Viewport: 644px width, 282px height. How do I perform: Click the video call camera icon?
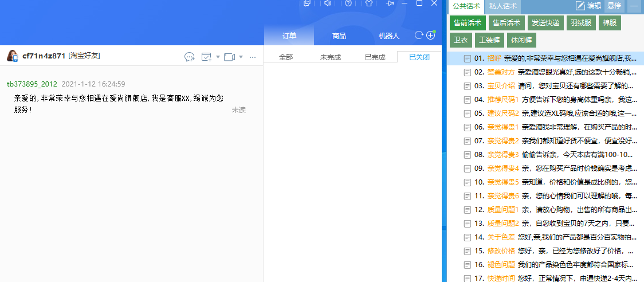pyautogui.click(x=230, y=57)
